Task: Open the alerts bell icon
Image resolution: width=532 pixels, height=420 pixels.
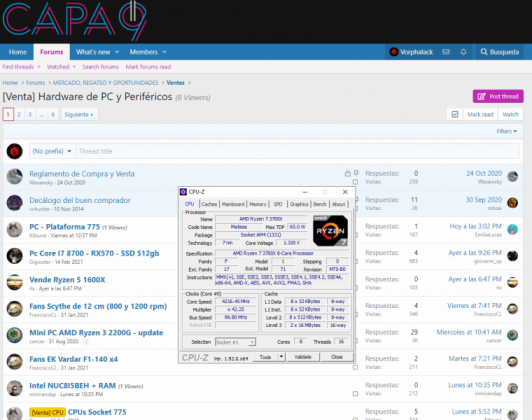Action: point(463,52)
